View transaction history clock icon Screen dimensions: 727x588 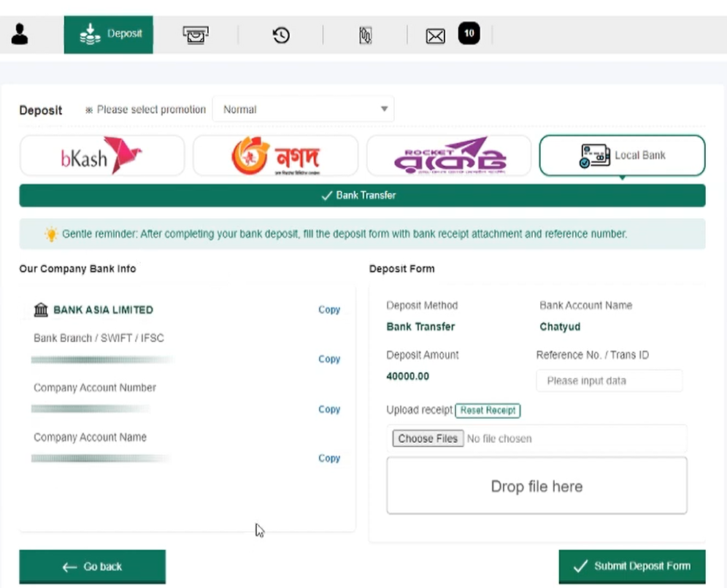click(281, 35)
